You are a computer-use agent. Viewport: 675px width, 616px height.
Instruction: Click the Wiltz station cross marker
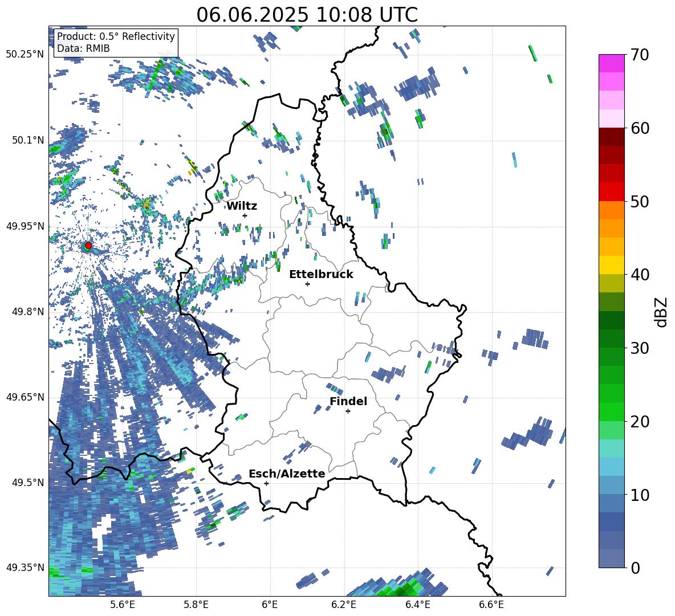point(245,215)
